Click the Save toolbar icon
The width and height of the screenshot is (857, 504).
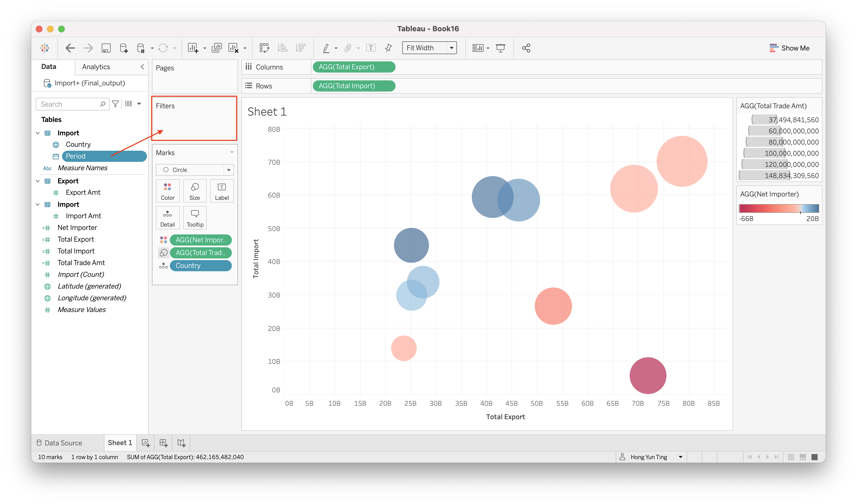[x=106, y=48]
